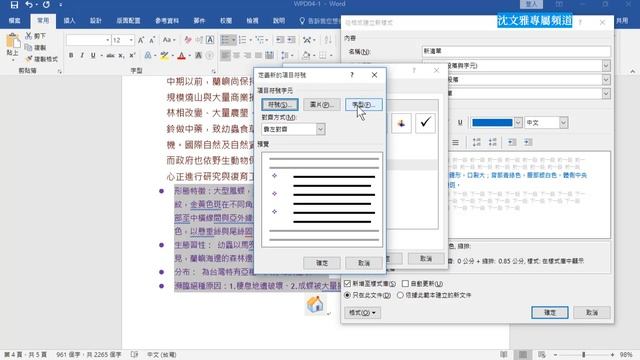Open the 中文 language dropdown
This screenshot has height=360, width=640.
[564, 122]
